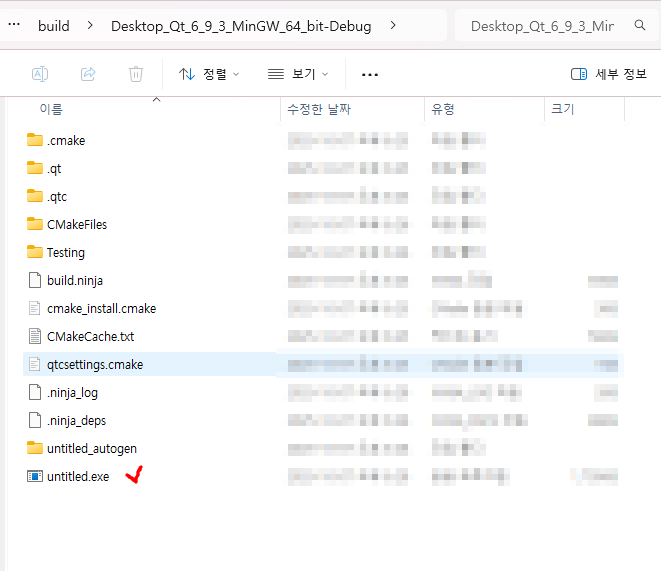Click the CMakeCache.txt file icon
This screenshot has width=661, height=571.
35,337
